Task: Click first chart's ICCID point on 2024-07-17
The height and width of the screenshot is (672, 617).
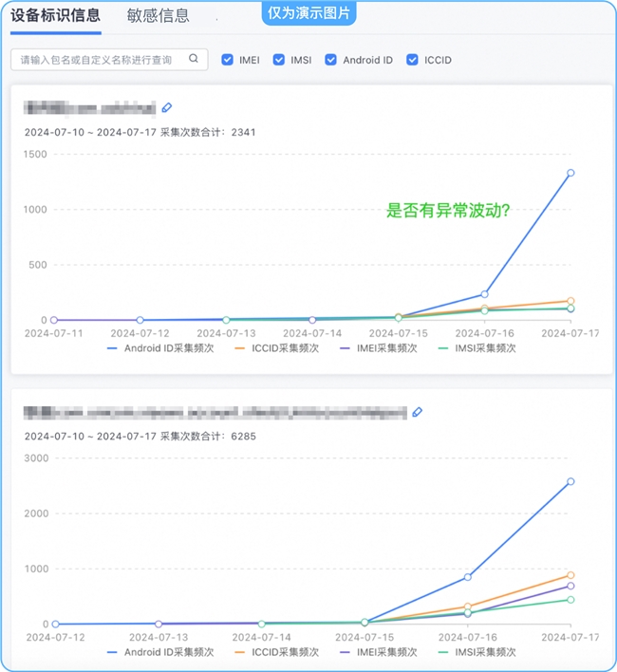Action: coord(570,301)
